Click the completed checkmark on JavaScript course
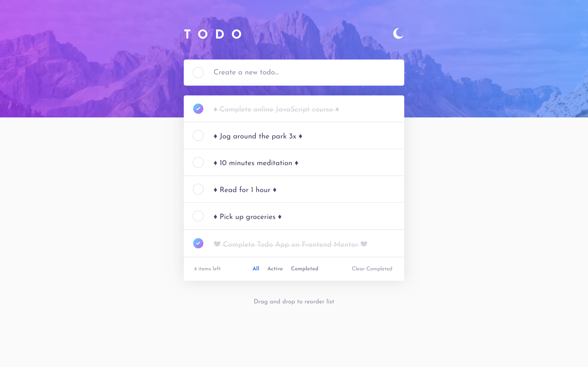The width and height of the screenshot is (588, 367). 198,108
